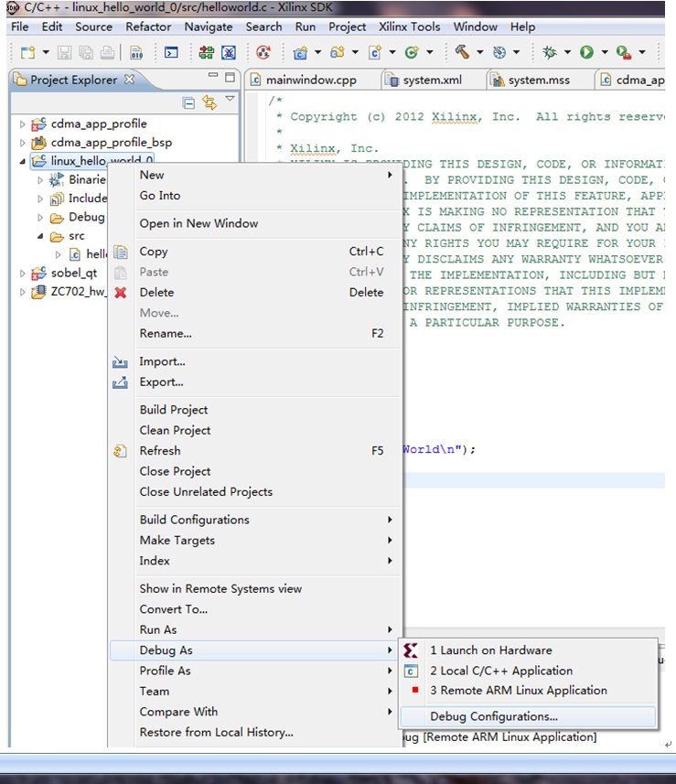This screenshot has width=676, height=784.
Task: Click Delete in context menu
Action: pos(255,292)
